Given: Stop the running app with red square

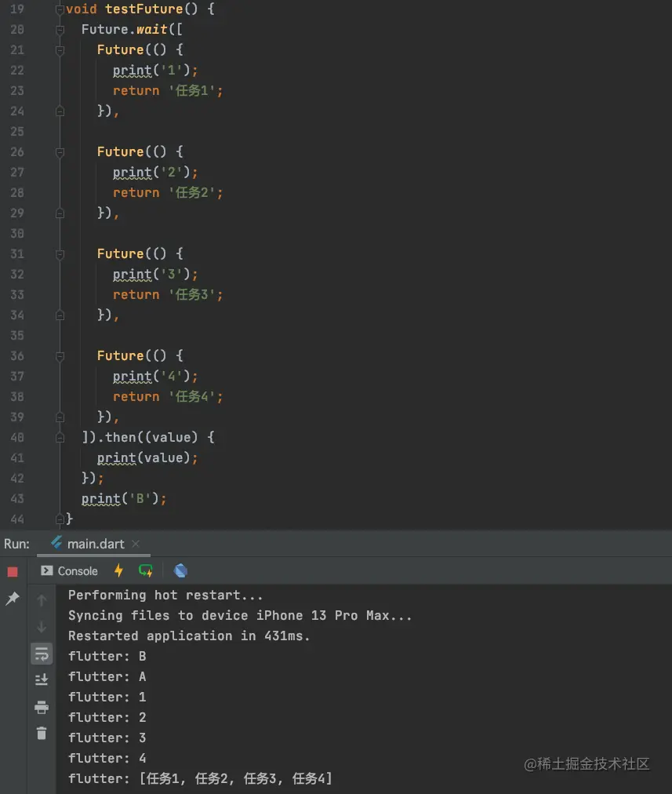Looking at the screenshot, I should tap(13, 571).
